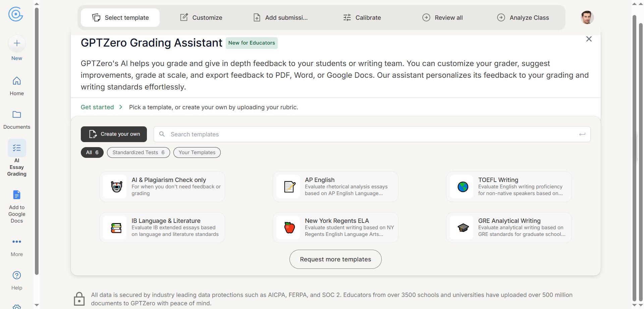Click into the Search templates field

pos(372,134)
